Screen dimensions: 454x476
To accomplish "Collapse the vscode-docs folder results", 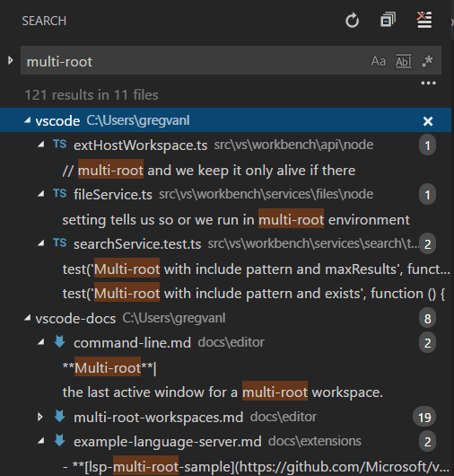I will (27, 318).
